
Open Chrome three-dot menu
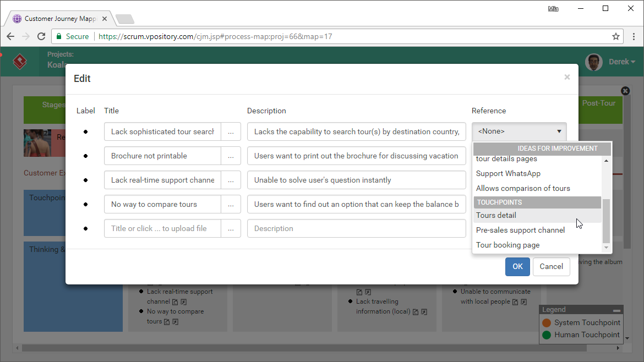click(x=634, y=36)
